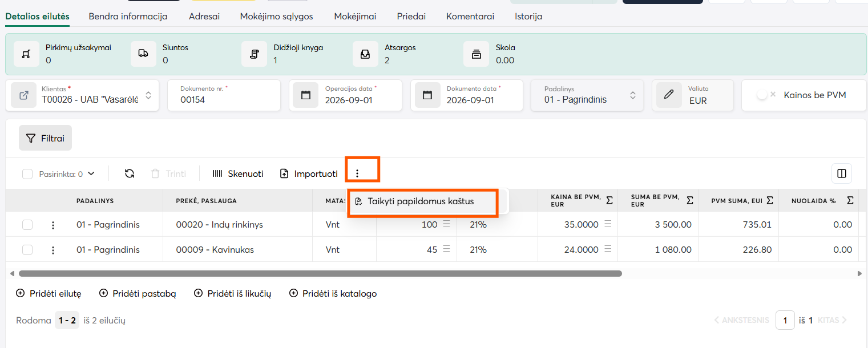
Task: Click Pridėti iš katalogo
Action: point(333,294)
